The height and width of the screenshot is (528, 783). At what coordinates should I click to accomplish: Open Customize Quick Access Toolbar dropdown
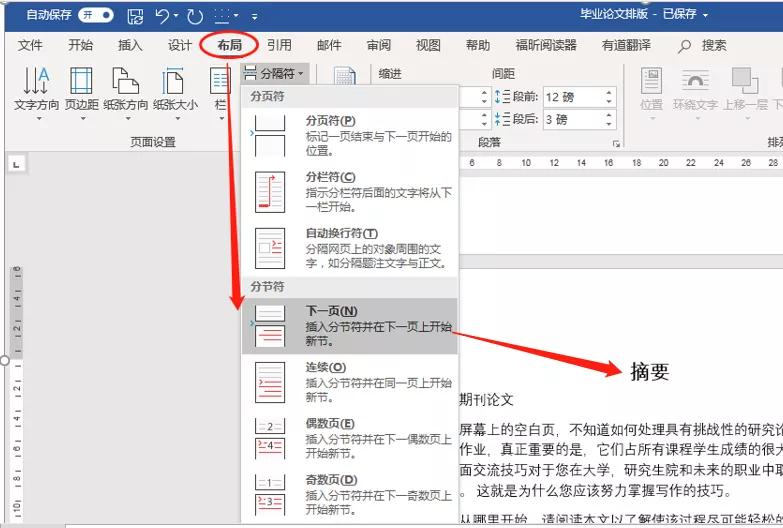255,16
